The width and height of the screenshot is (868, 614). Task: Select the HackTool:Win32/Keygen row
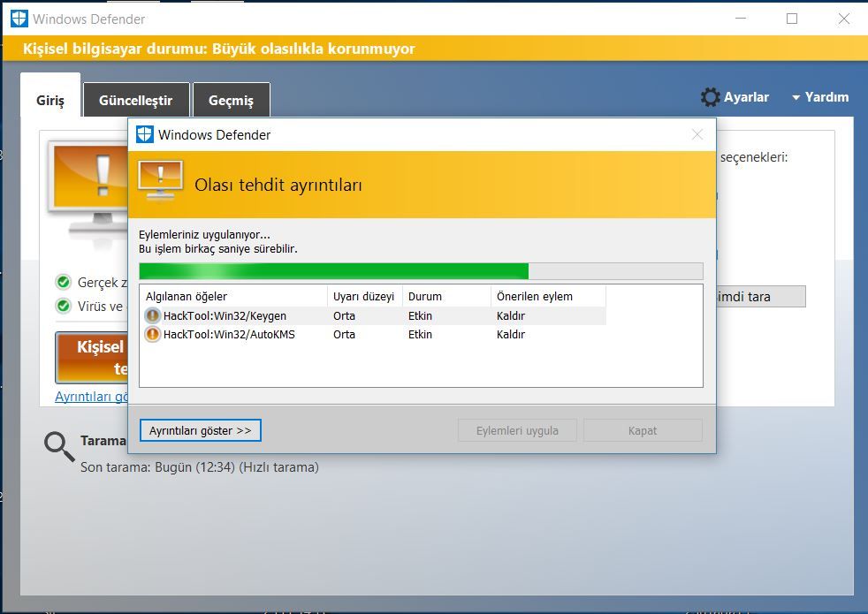pyautogui.click(x=373, y=316)
